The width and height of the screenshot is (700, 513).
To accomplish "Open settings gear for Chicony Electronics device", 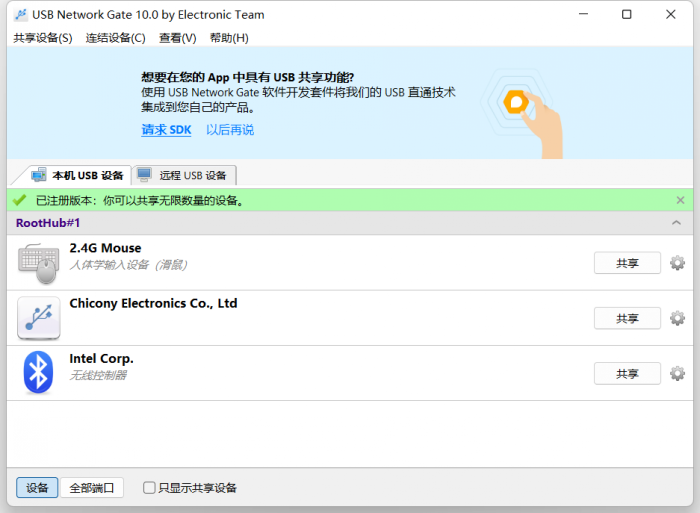I will click(x=677, y=318).
